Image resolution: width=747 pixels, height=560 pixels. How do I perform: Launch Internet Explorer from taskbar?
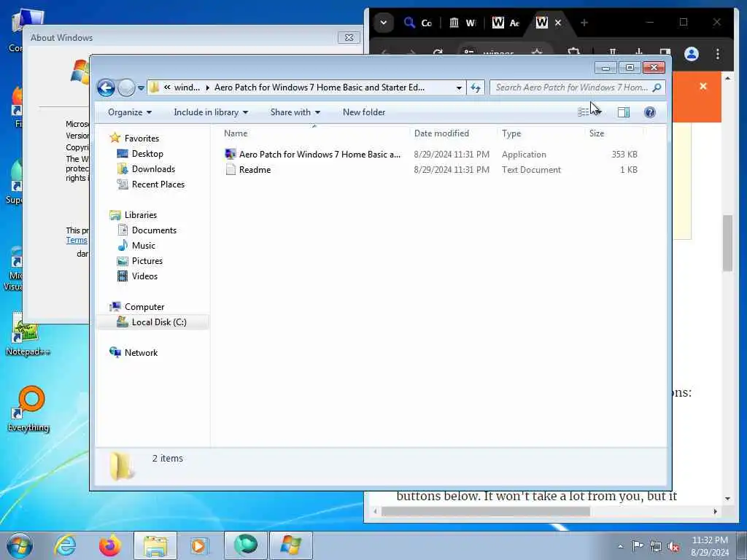point(65,545)
